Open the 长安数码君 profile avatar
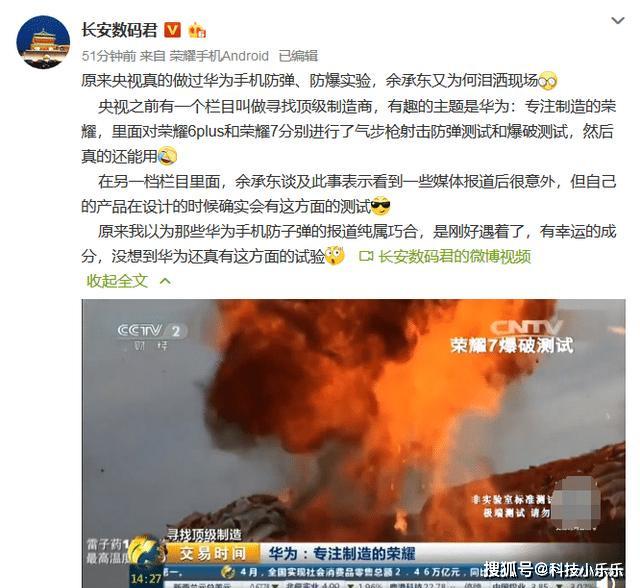This screenshot has width=640, height=588. coord(43,42)
